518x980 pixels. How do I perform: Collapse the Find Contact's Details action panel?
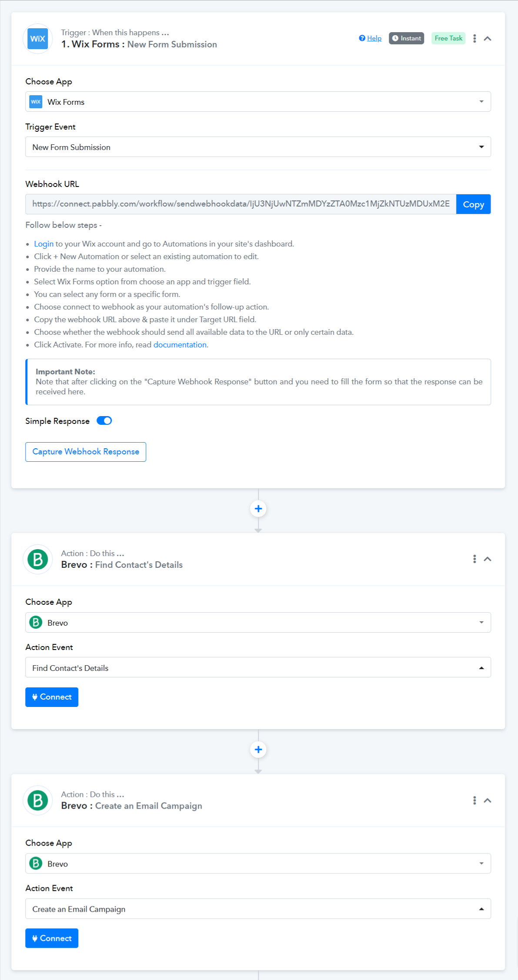(x=488, y=559)
